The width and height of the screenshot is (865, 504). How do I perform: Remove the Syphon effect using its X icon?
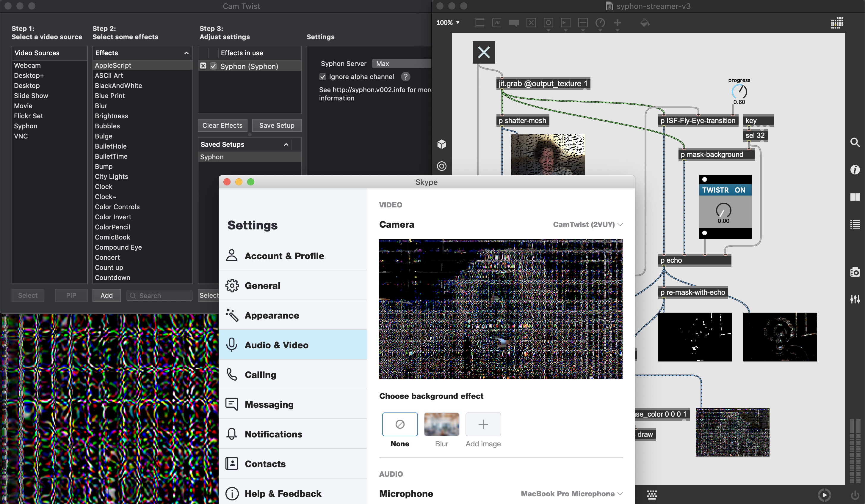[203, 66]
